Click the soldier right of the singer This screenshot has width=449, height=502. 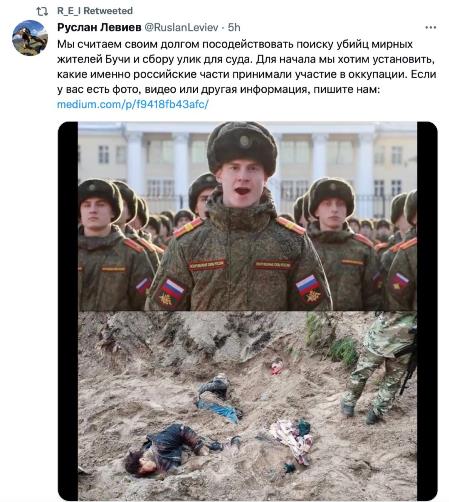click(x=340, y=243)
